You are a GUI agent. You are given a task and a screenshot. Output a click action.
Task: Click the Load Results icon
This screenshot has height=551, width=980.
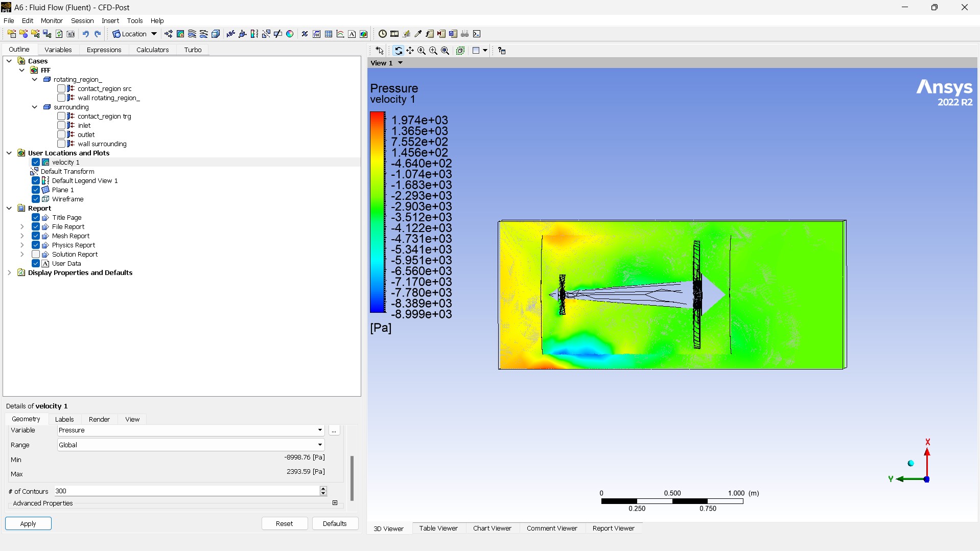click(x=12, y=34)
